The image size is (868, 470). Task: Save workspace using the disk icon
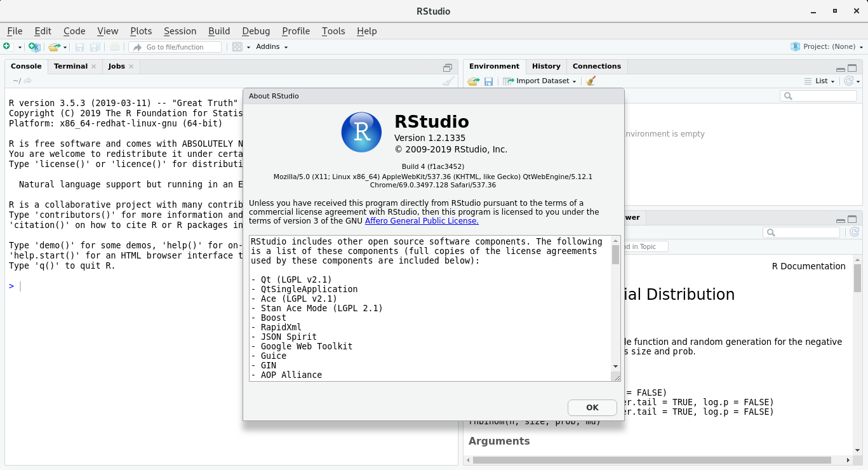488,81
